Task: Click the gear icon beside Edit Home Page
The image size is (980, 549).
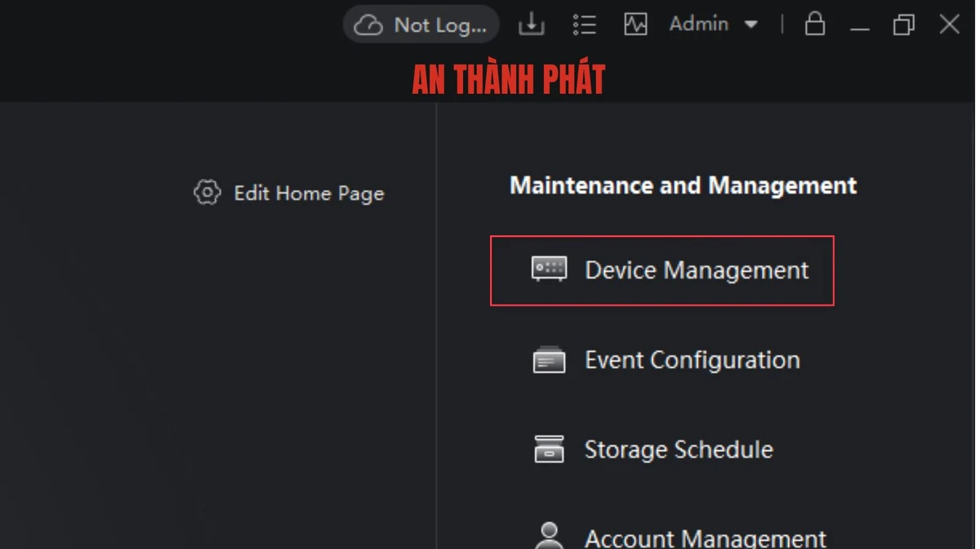Action: (207, 193)
